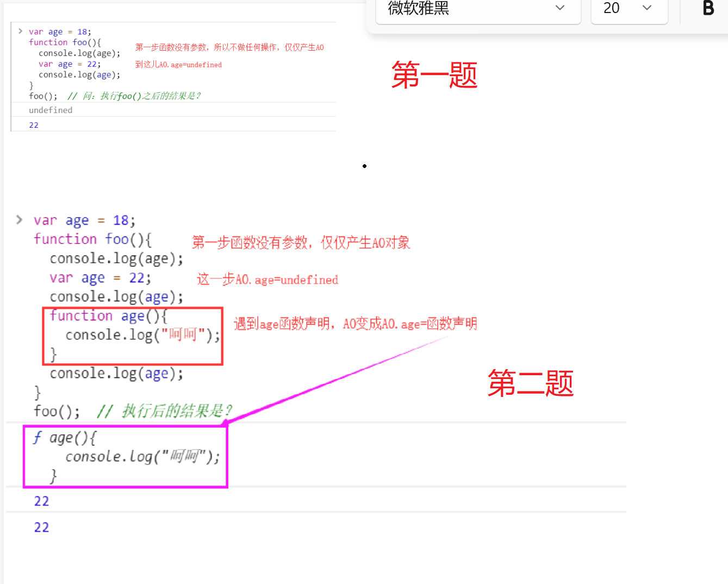Viewport: 728px width, 584px height.
Task: Click the small 'function foo(){' code line
Action: 65,42
